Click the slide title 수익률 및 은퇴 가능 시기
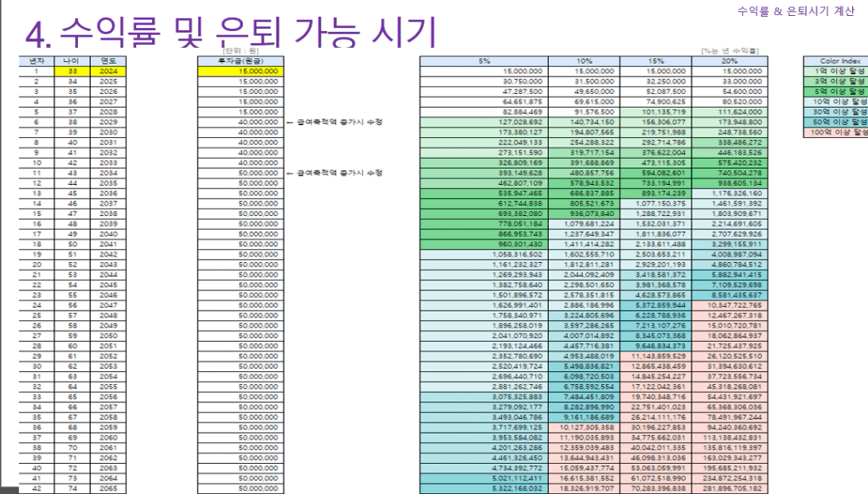The image size is (868, 494). point(232,32)
